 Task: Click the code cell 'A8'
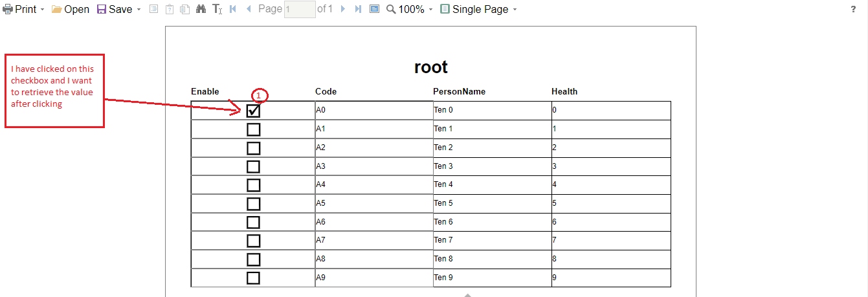click(374, 259)
